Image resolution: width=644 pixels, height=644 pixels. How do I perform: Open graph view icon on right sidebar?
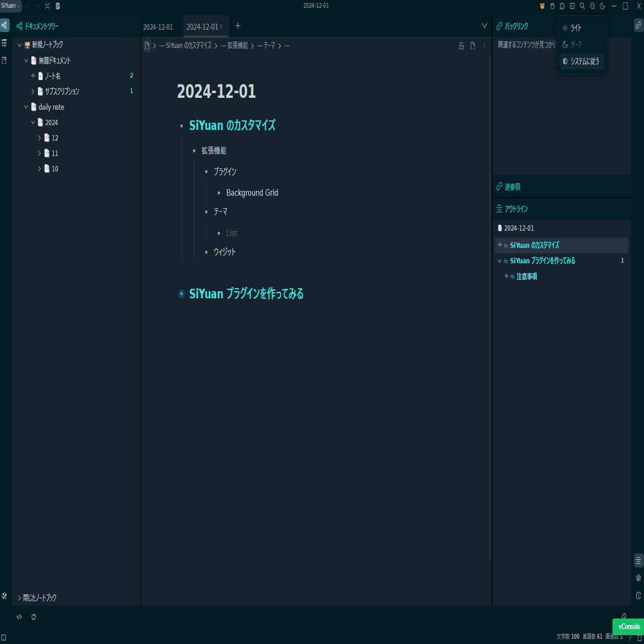click(638, 578)
